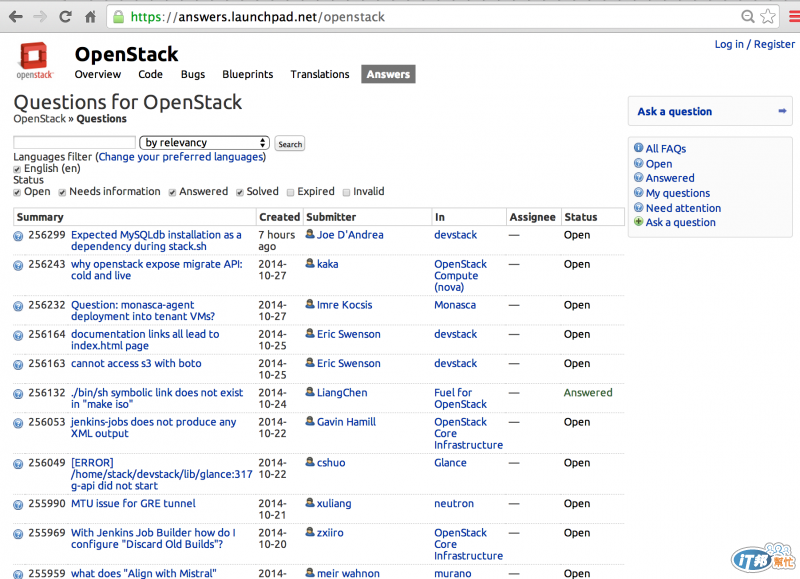Open submitter Eric Swenson on row 256164

pos(348,334)
